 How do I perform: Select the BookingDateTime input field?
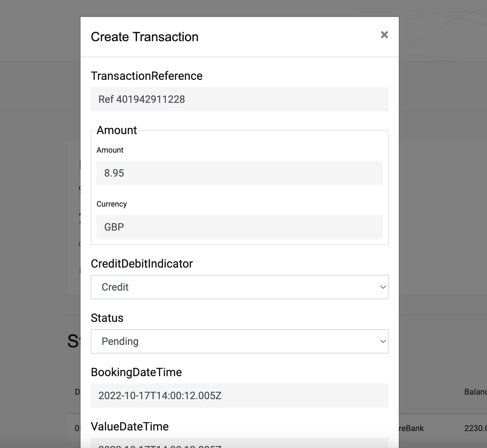240,396
